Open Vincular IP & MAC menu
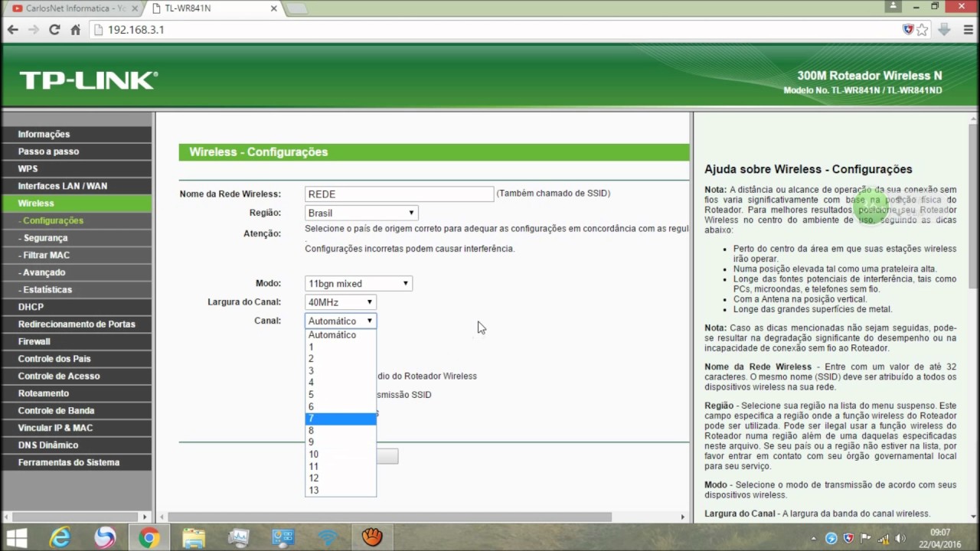The height and width of the screenshot is (551, 980). tap(77, 428)
